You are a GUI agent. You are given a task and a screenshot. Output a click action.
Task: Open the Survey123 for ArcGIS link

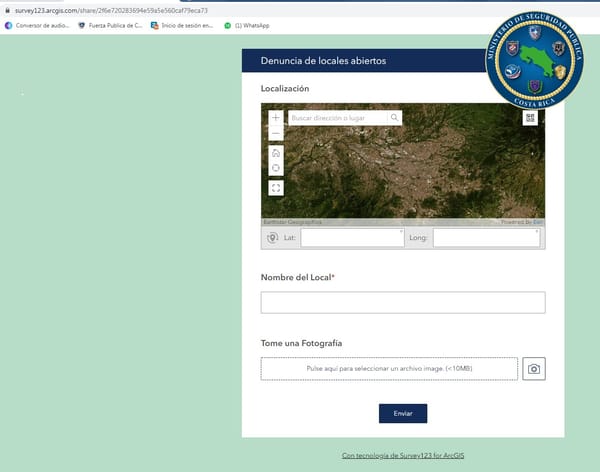[403, 456]
